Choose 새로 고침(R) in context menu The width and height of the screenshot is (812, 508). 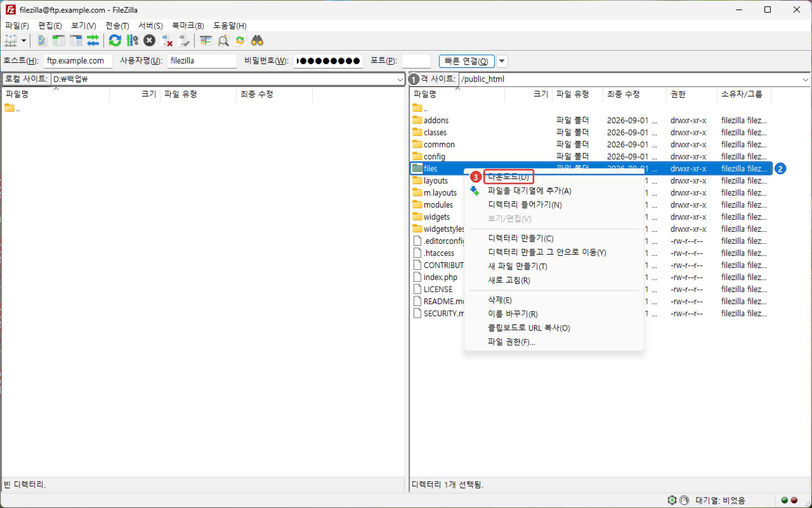(553, 280)
